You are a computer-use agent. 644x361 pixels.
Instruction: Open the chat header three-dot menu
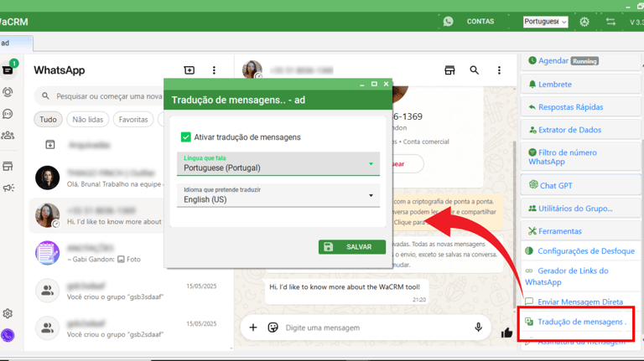[x=499, y=70]
